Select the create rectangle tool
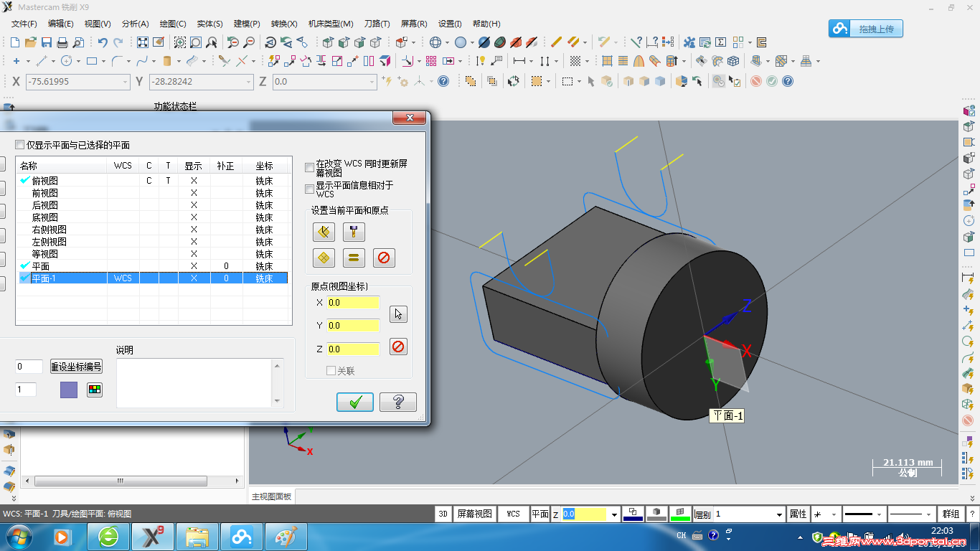This screenshot has height=551, width=980. (x=92, y=61)
